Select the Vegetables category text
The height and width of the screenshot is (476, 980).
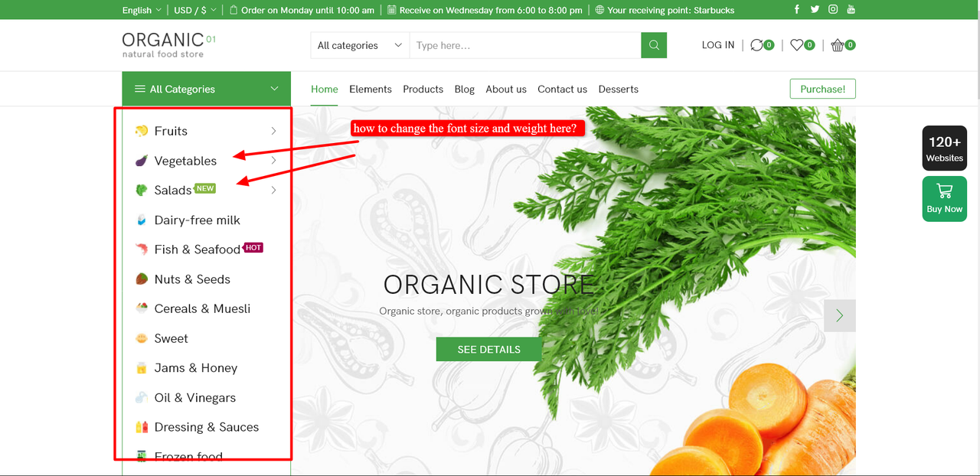(x=185, y=161)
